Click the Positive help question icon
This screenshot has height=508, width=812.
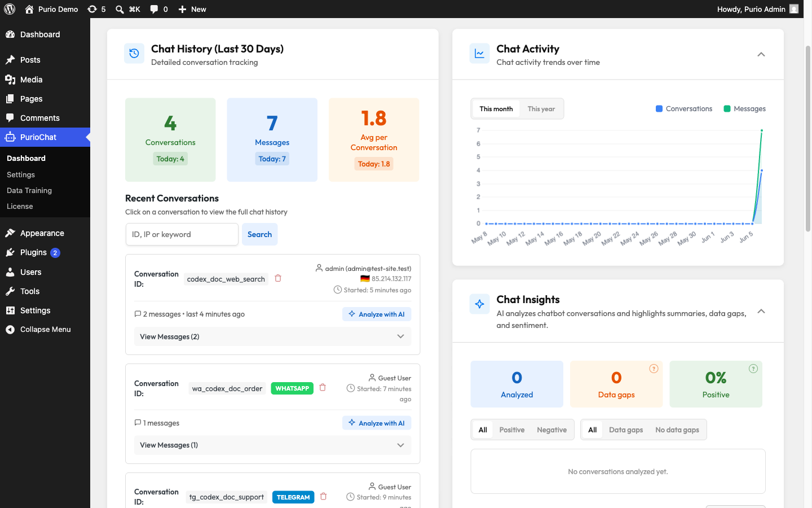753,369
